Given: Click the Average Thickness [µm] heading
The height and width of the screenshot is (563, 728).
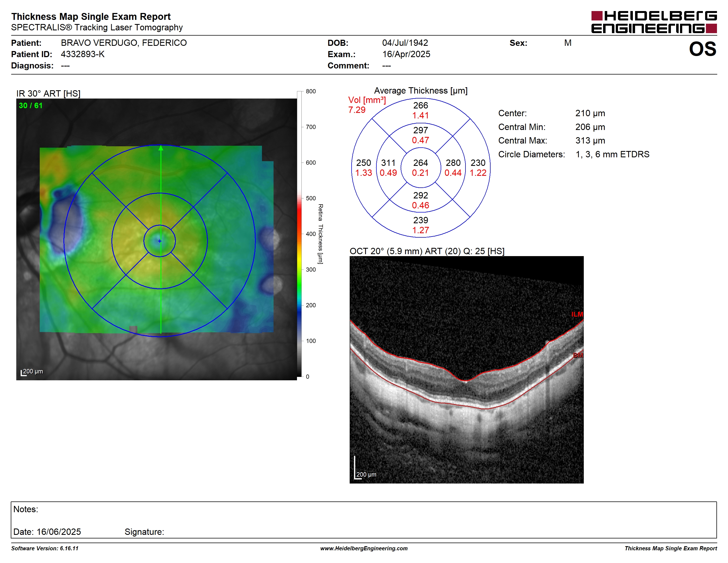Looking at the screenshot, I should click(421, 91).
